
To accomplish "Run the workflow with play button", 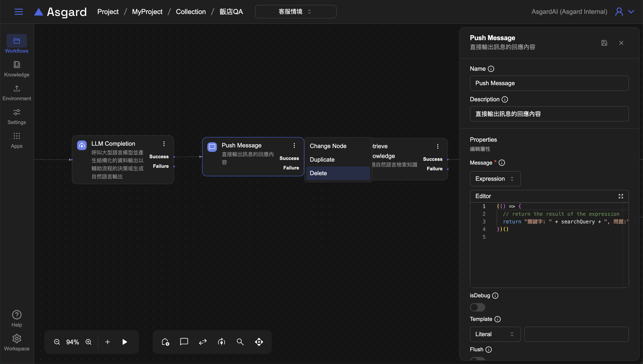I will coord(124,342).
